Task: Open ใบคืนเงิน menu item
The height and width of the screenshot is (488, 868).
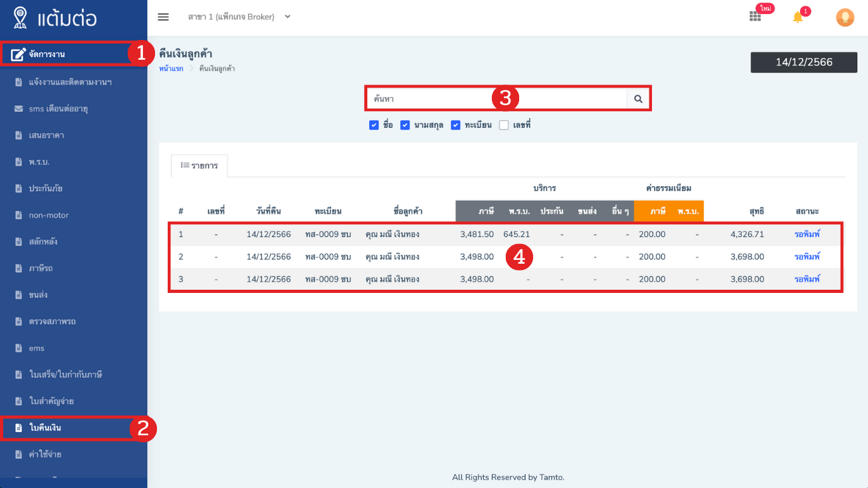Action: pos(45,428)
